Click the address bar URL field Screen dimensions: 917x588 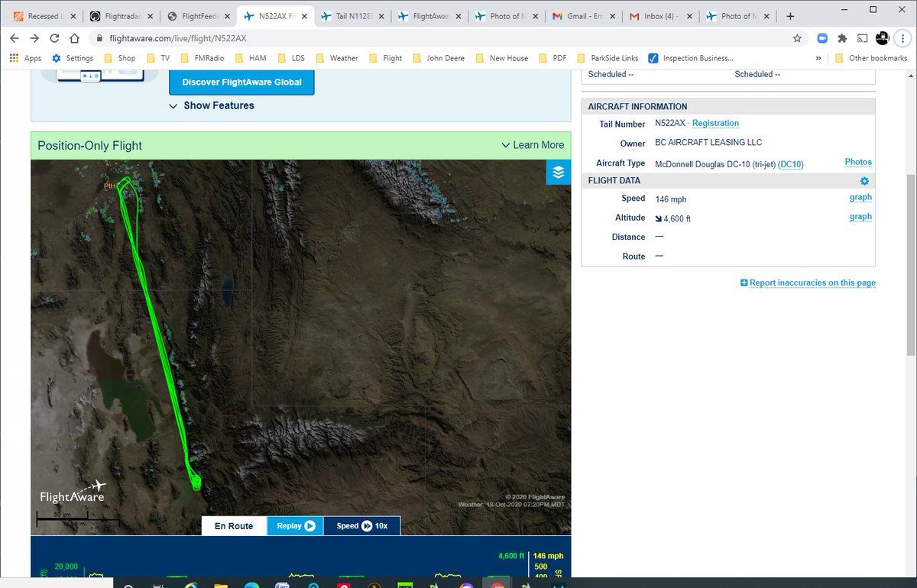447,38
